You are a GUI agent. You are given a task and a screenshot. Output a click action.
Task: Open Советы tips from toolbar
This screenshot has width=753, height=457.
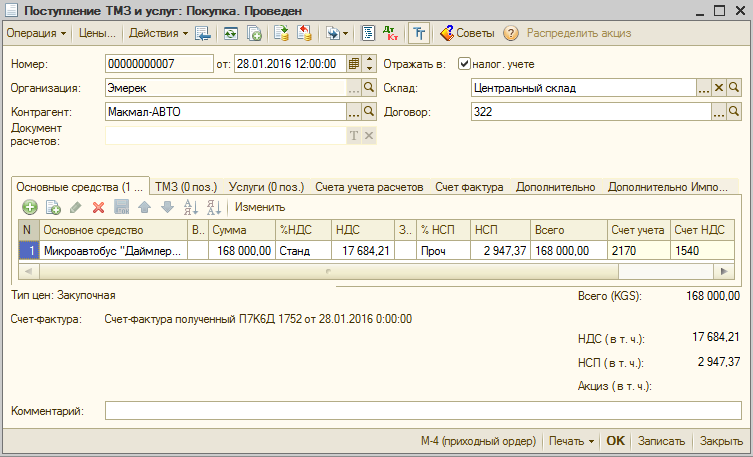pyautogui.click(x=467, y=33)
